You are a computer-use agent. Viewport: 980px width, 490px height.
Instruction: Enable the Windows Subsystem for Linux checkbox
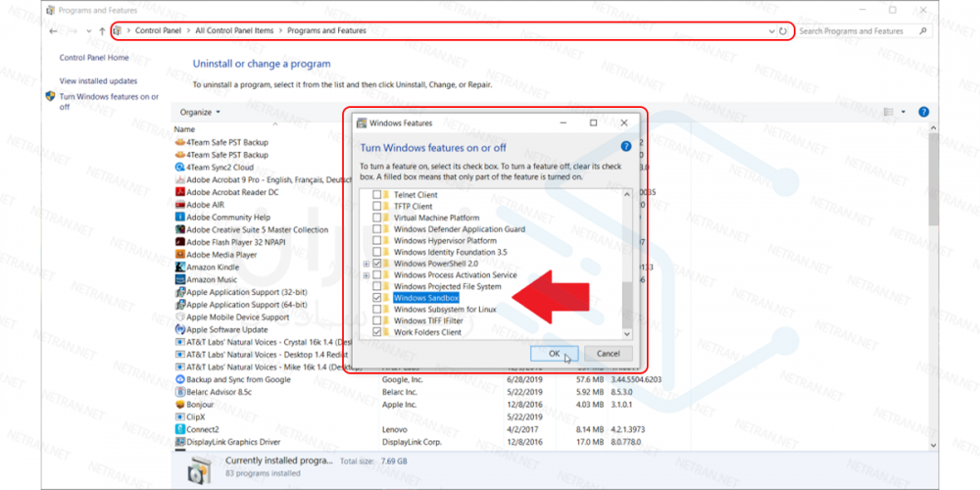377,310
